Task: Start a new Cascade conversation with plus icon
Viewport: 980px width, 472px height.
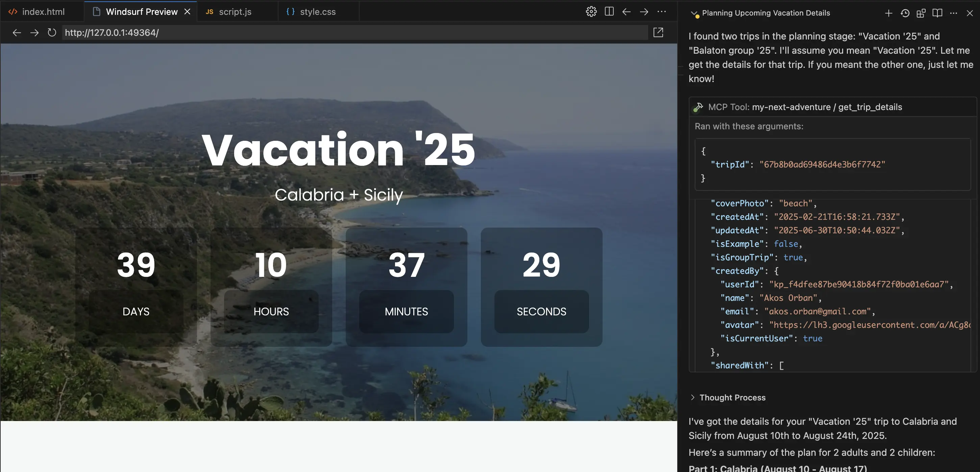Action: click(888, 13)
